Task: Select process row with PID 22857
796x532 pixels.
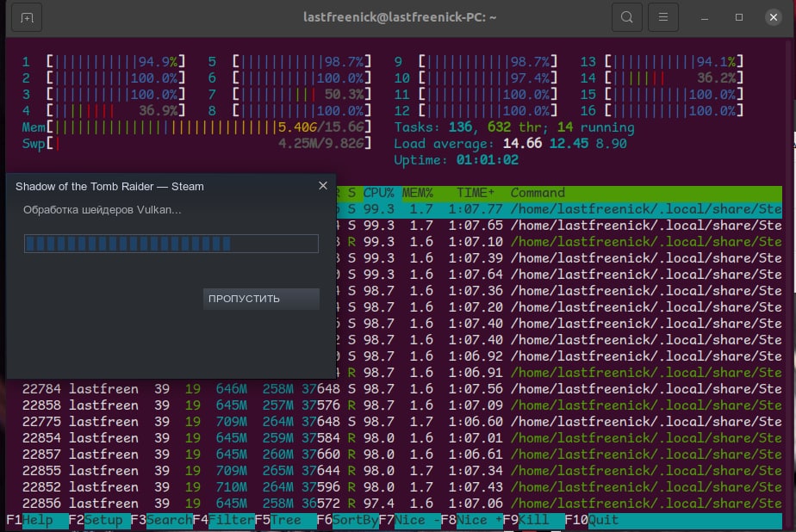Action: pos(401,455)
